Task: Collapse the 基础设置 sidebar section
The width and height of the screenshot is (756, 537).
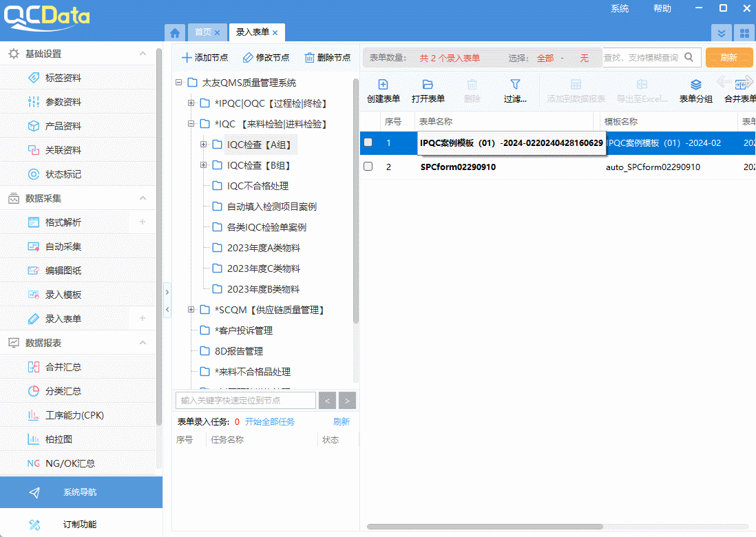Action: click(x=143, y=54)
